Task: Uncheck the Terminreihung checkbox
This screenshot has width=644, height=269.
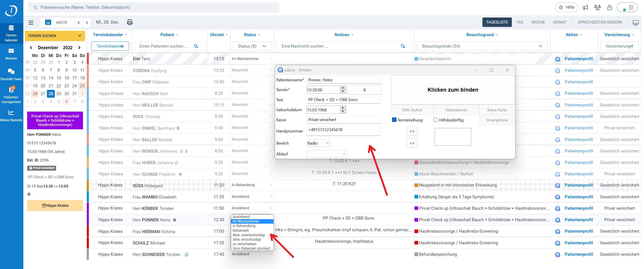Action: (394, 120)
